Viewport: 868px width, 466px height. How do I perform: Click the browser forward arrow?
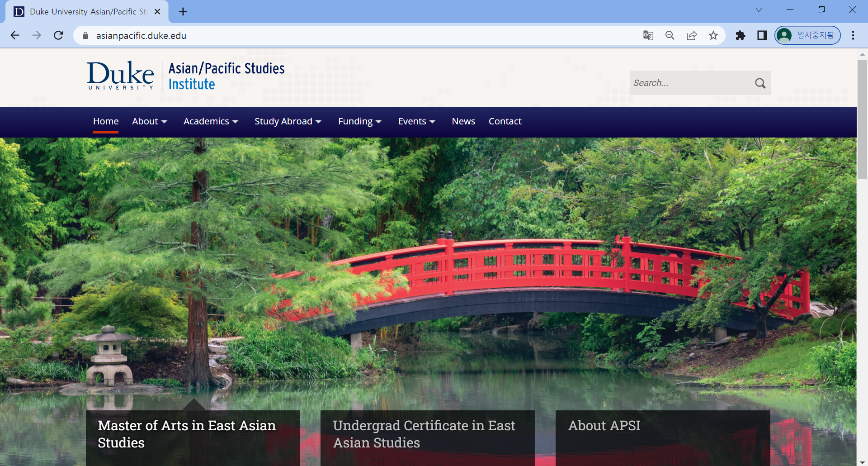pyautogui.click(x=37, y=35)
